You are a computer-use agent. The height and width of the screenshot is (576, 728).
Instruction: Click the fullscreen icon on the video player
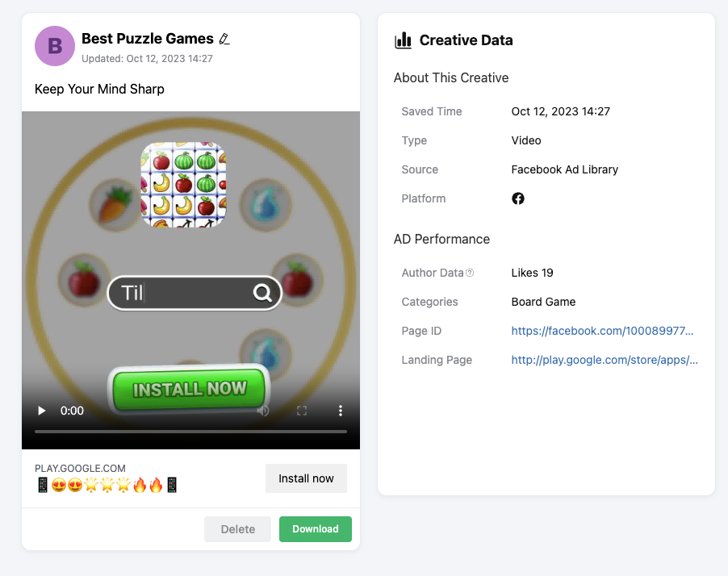click(302, 411)
